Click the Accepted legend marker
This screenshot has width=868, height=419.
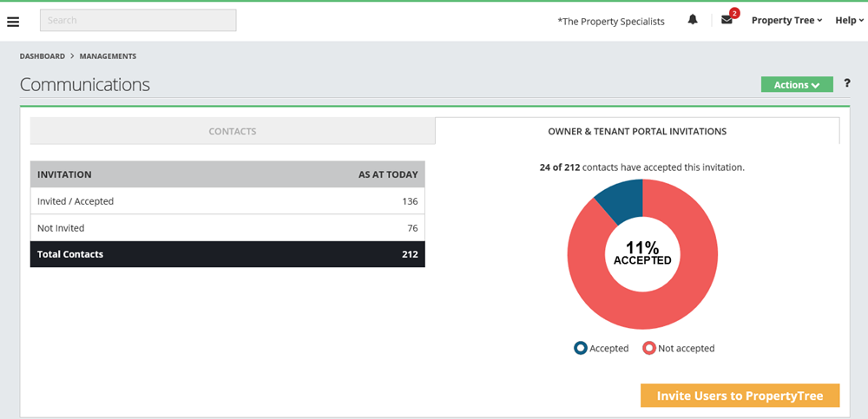click(580, 348)
